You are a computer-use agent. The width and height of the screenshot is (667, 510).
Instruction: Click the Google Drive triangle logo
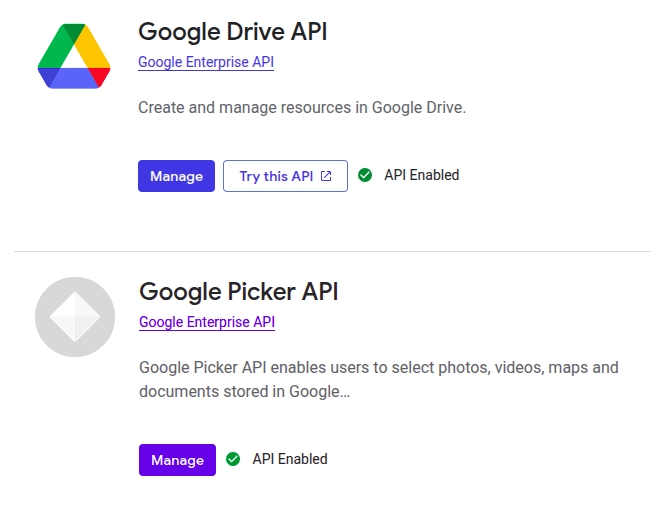(x=74, y=56)
